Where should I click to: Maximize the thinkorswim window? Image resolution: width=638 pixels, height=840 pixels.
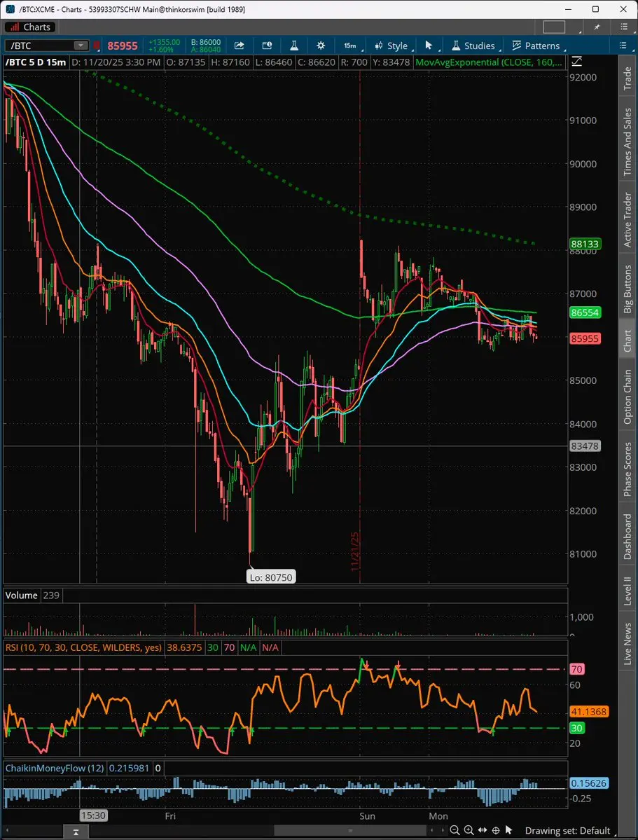596,9
